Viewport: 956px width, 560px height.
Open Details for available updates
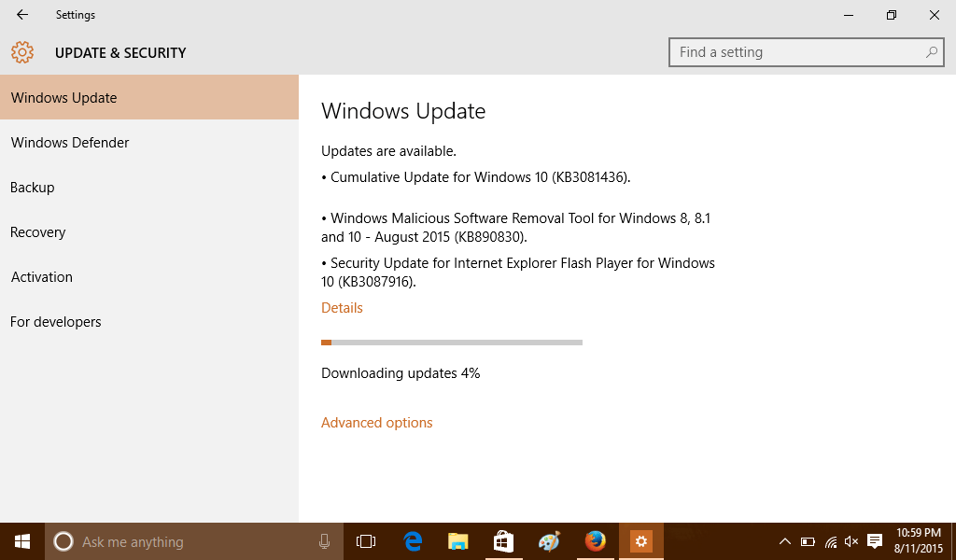pyautogui.click(x=342, y=307)
